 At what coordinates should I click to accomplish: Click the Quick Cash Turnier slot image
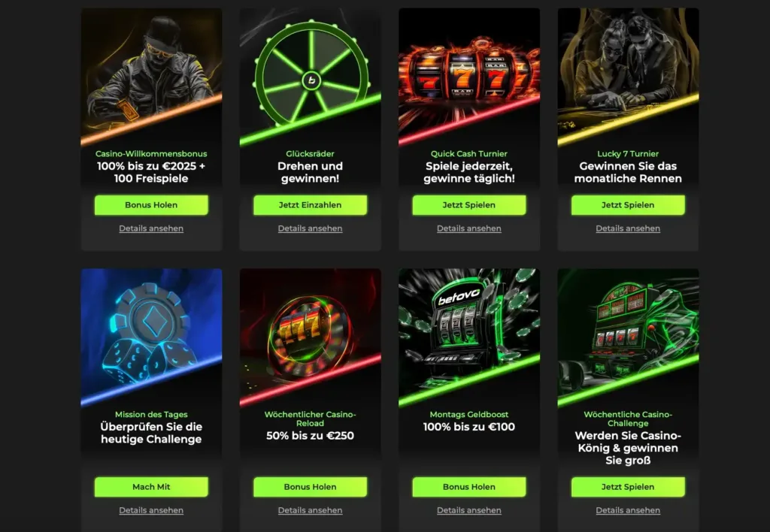(469, 77)
